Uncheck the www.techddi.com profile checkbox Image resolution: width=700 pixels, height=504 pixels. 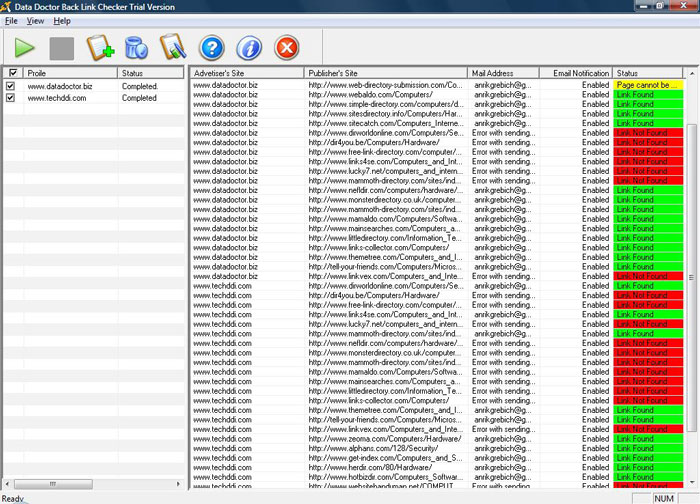[10, 97]
